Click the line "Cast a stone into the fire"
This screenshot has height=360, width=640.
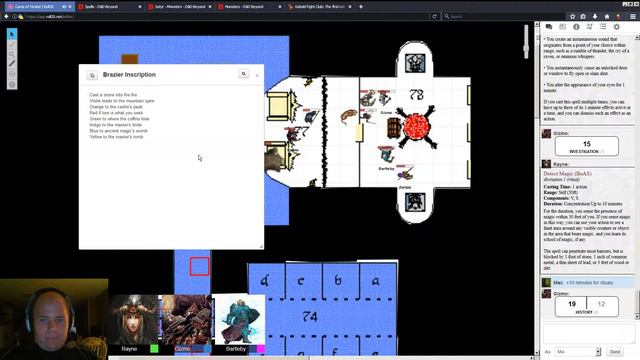point(113,95)
